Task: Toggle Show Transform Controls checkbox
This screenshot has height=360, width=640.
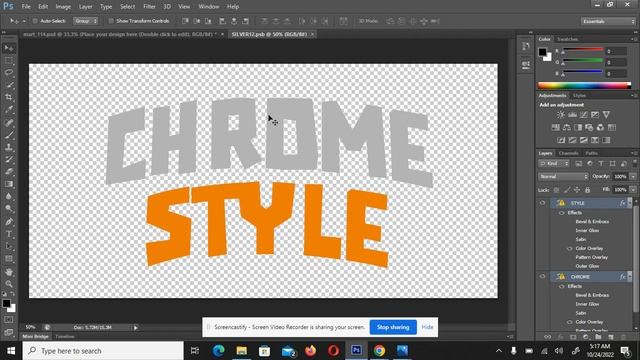Action: (x=111, y=21)
